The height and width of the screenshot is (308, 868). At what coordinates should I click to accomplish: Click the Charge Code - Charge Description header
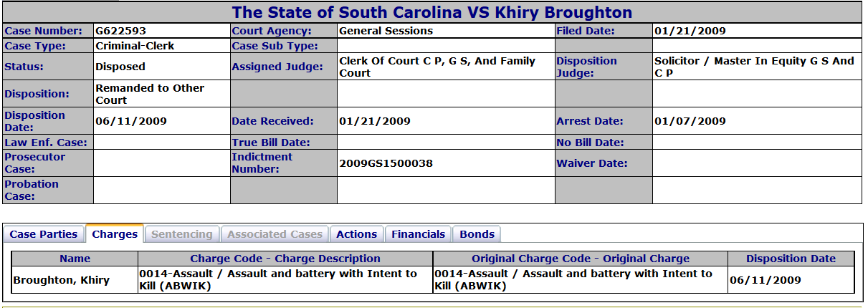pyautogui.click(x=285, y=259)
